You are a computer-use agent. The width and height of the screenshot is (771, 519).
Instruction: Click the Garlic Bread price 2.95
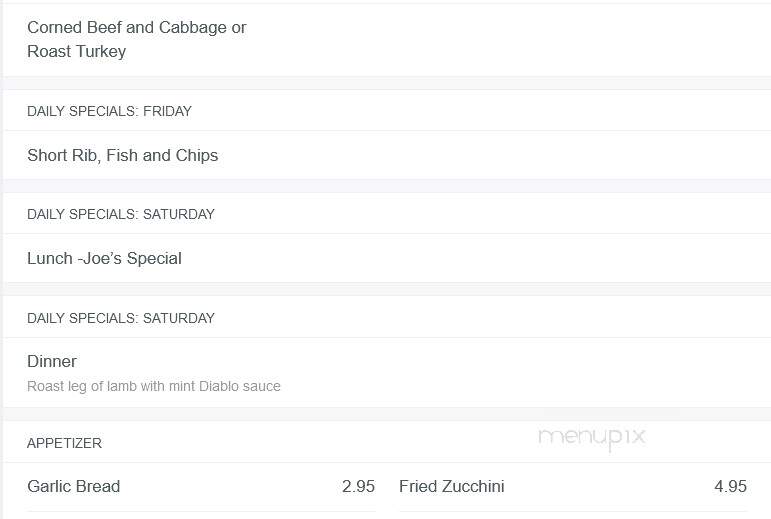(358, 487)
